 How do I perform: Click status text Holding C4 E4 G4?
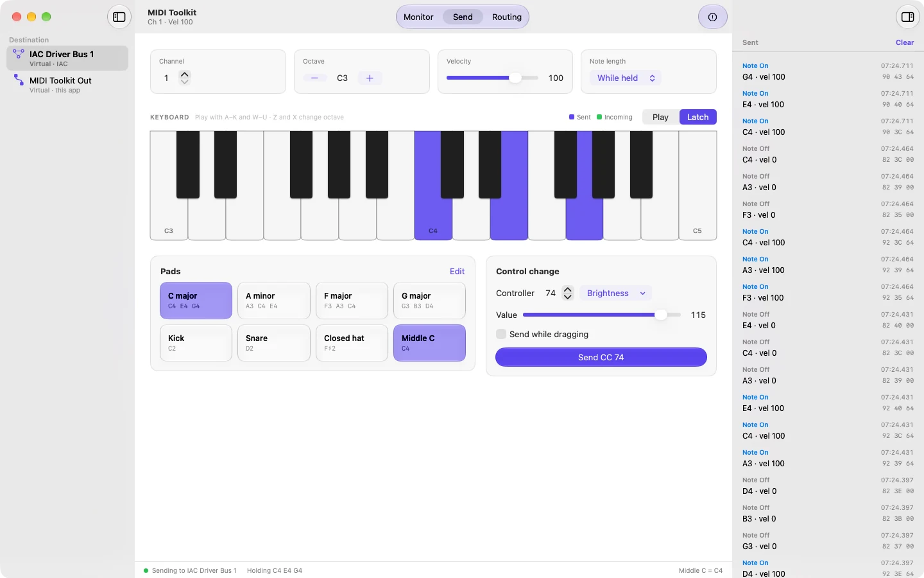(x=274, y=570)
